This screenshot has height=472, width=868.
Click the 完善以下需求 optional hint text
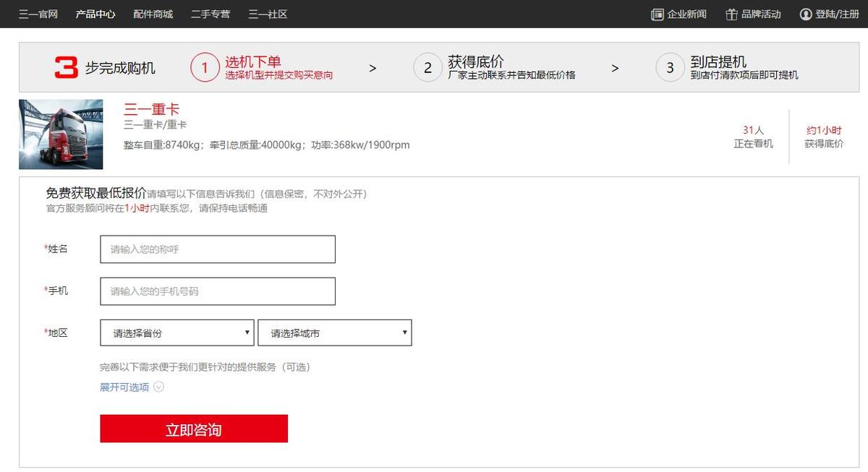click(x=205, y=367)
